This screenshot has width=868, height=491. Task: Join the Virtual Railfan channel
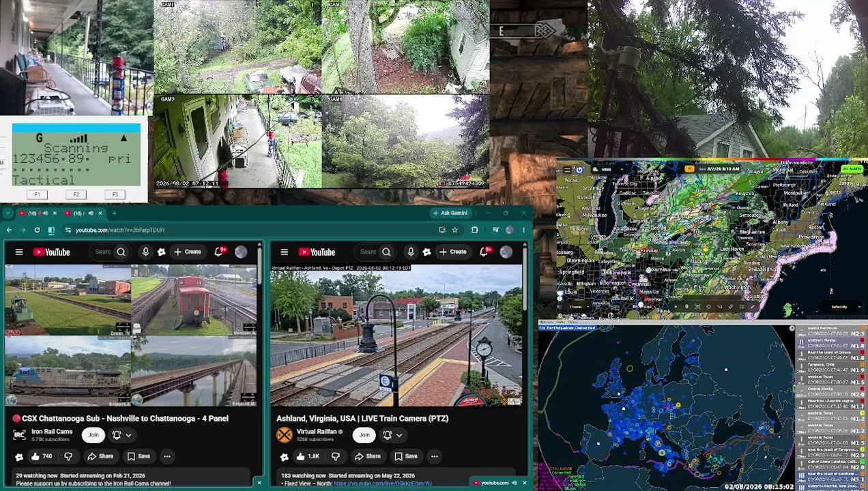[364, 435]
